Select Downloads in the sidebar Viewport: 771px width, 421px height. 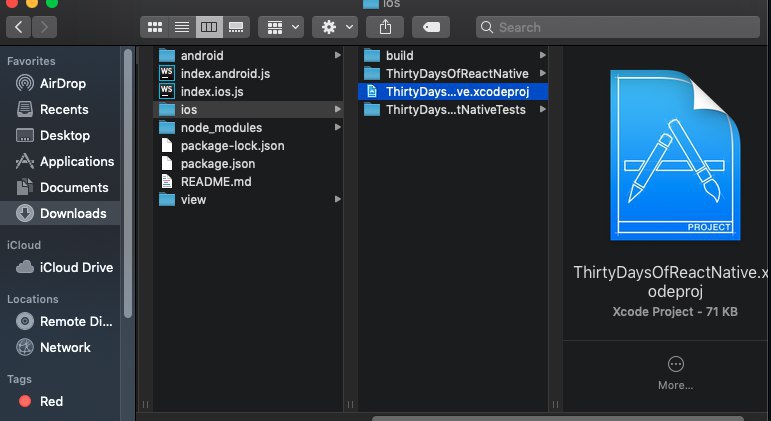pyautogui.click(x=60, y=213)
